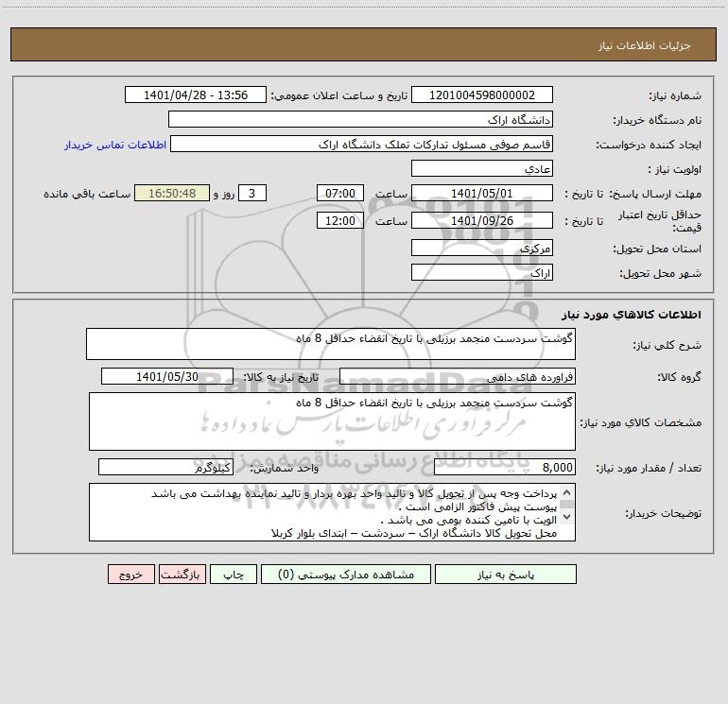
Task: Click the label اولویت نیاز
Action: coord(675,170)
